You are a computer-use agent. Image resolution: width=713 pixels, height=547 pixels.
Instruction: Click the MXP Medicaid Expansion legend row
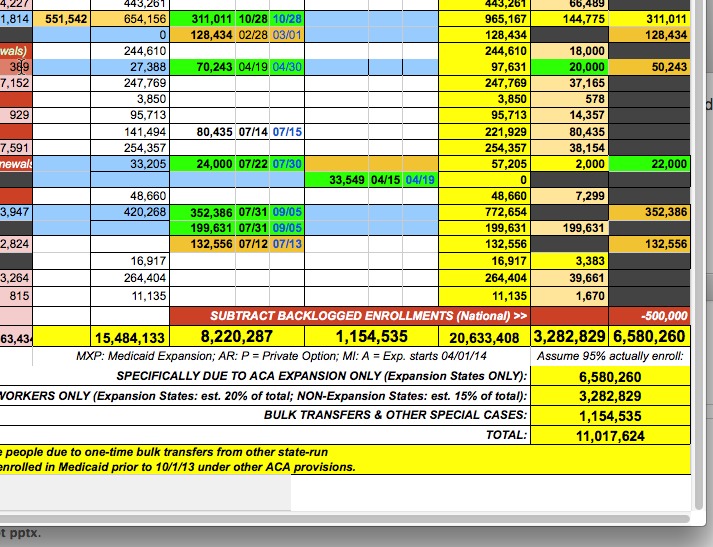(301, 356)
